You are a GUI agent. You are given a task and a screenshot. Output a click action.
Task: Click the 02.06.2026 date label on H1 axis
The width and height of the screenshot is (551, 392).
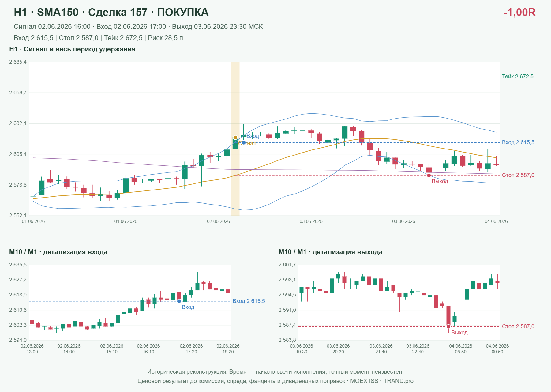218,221
